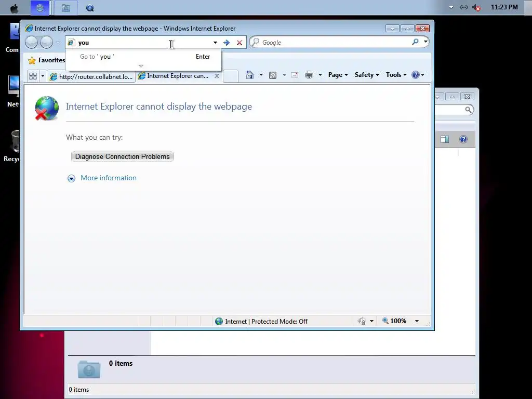Minimize the Internet Explorer window

(392, 29)
